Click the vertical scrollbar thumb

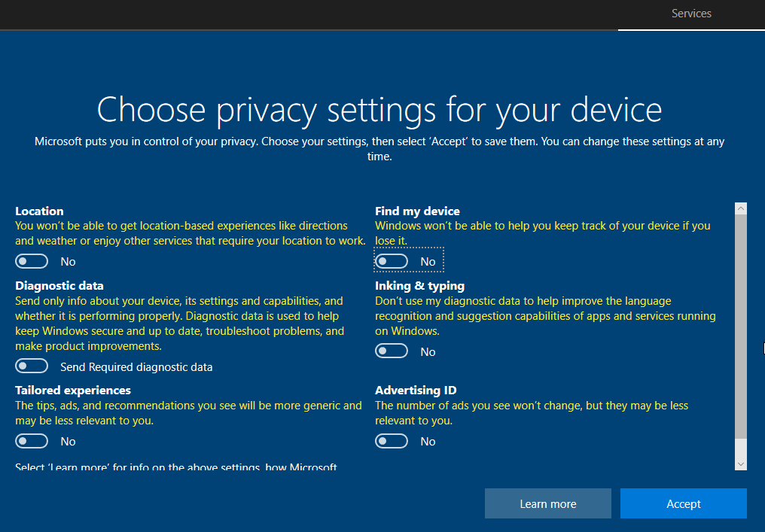click(x=741, y=326)
